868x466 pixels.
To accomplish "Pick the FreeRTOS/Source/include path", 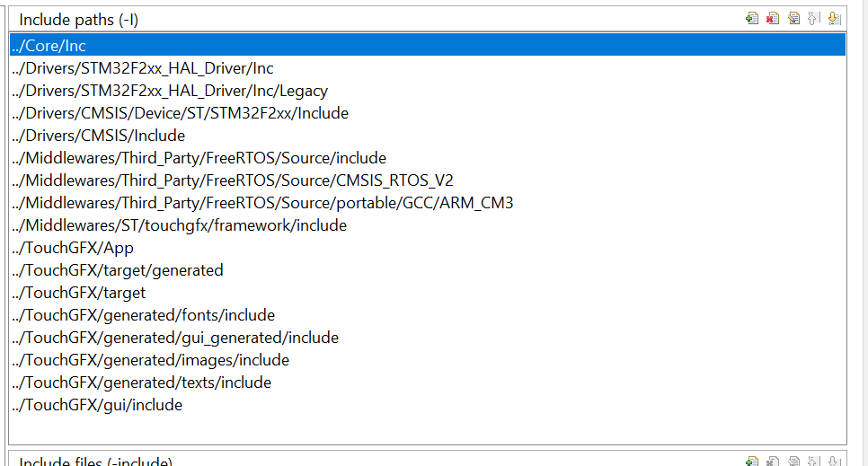I will [x=428, y=158].
